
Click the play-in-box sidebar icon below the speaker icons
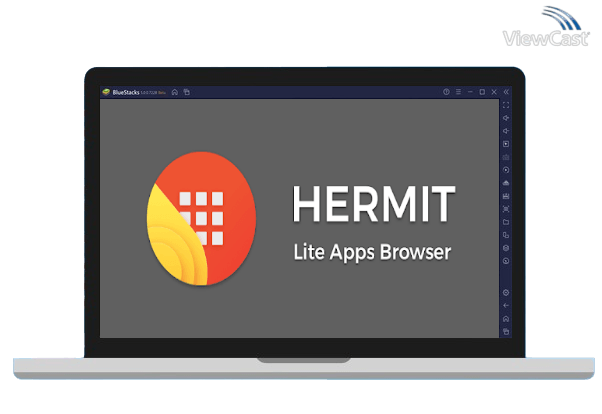click(x=506, y=144)
